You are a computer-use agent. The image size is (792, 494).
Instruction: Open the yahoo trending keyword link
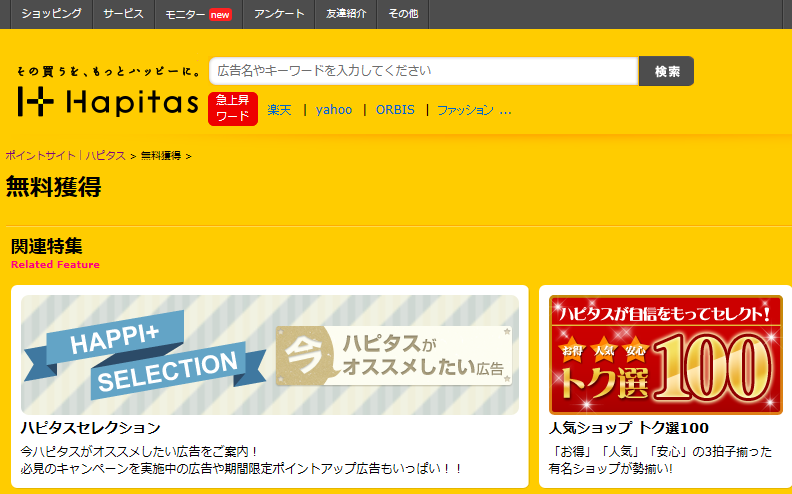coord(334,110)
